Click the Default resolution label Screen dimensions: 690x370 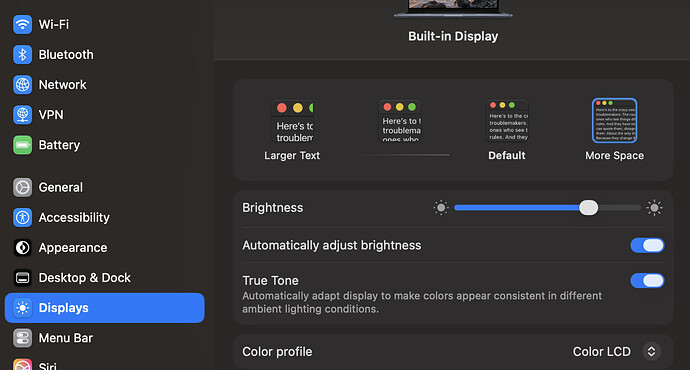[x=507, y=155]
